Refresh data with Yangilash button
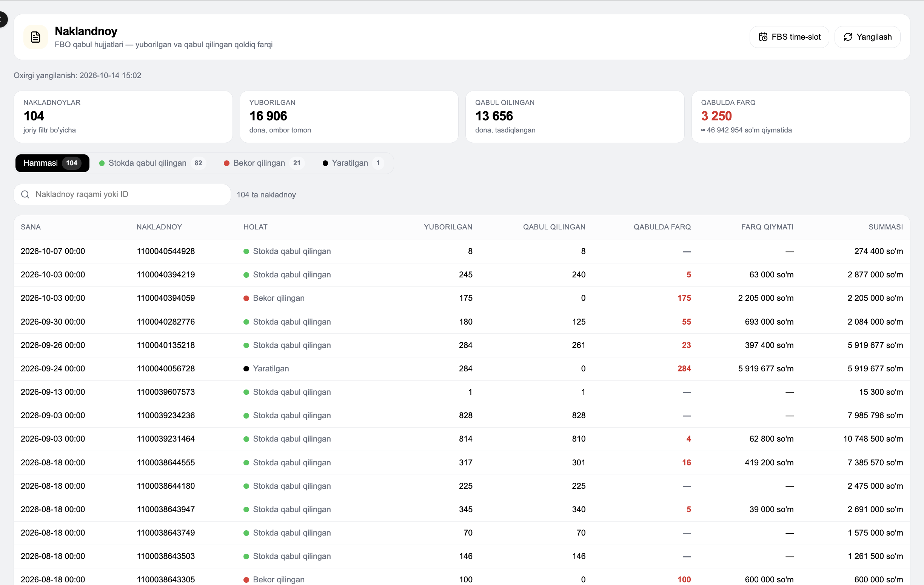The height and width of the screenshot is (585, 924). click(x=867, y=37)
